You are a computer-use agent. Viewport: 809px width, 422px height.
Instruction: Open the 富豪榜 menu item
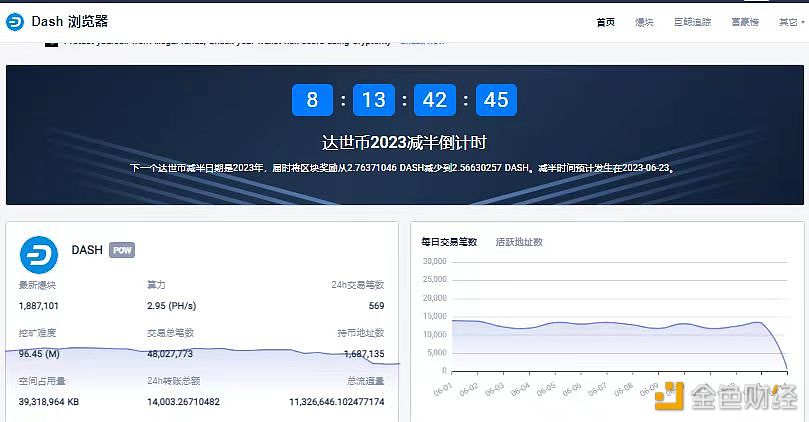click(745, 22)
